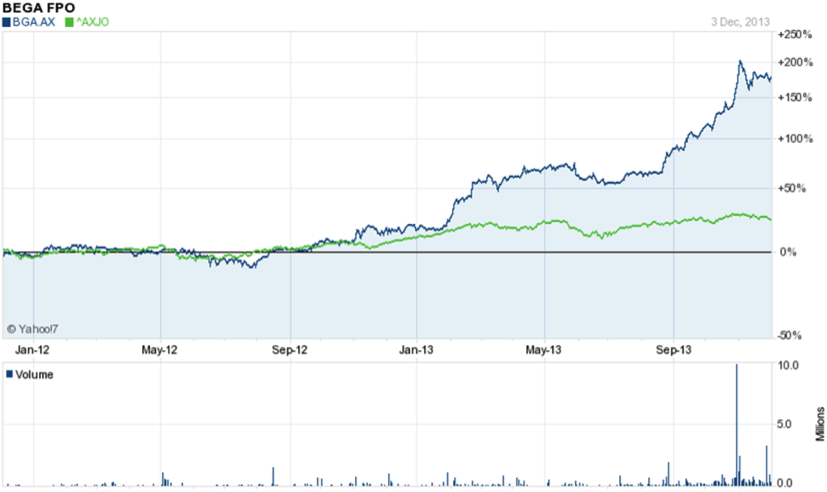Click the +100% axis label
Screen dimensions: 827x492
click(795, 139)
